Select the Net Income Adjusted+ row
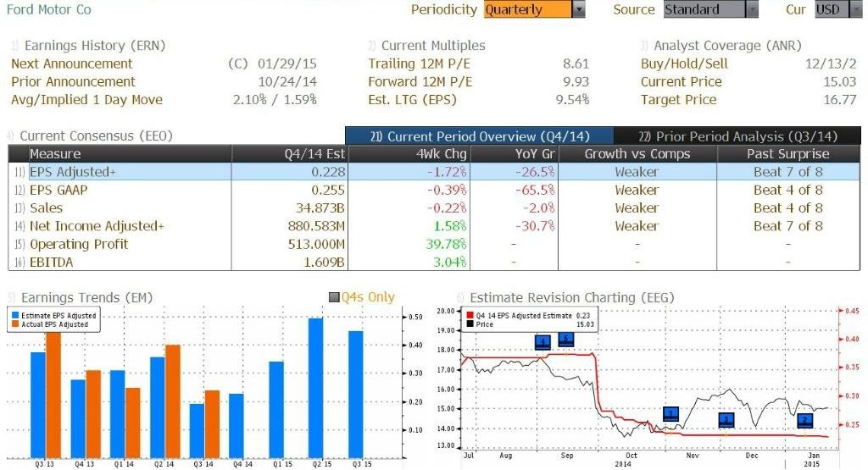Screen dimensions: 868x470 tap(434, 225)
